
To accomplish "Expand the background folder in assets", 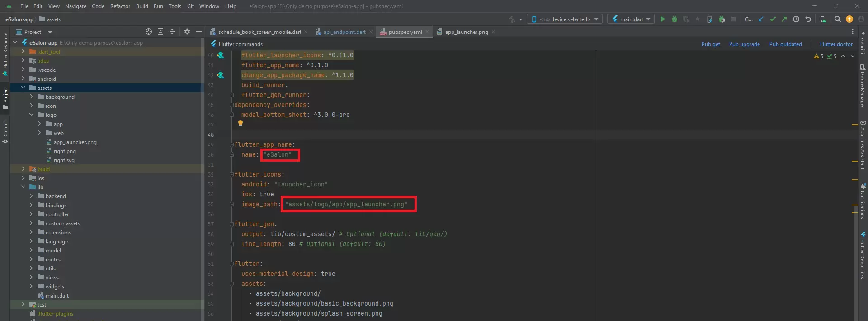I will [31, 97].
